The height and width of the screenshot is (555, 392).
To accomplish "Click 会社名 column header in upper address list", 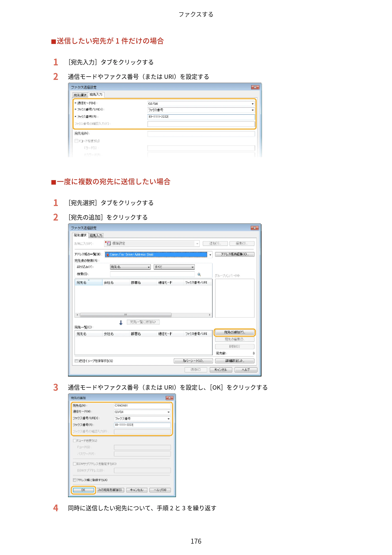I will [x=116, y=283].
